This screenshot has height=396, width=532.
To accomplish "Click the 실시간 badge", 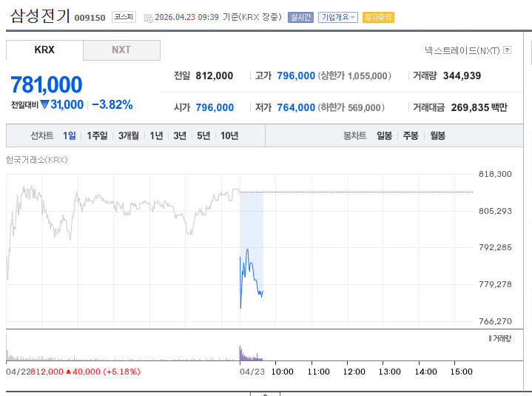I will [300, 17].
